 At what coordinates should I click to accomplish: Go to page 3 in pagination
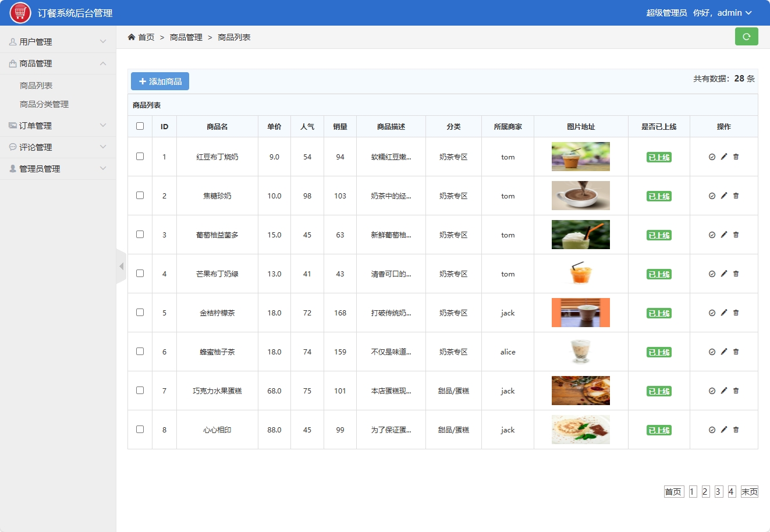tap(718, 491)
